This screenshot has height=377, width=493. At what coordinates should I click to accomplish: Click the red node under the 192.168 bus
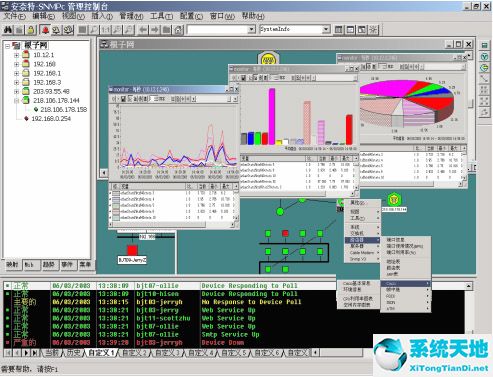click(132, 250)
